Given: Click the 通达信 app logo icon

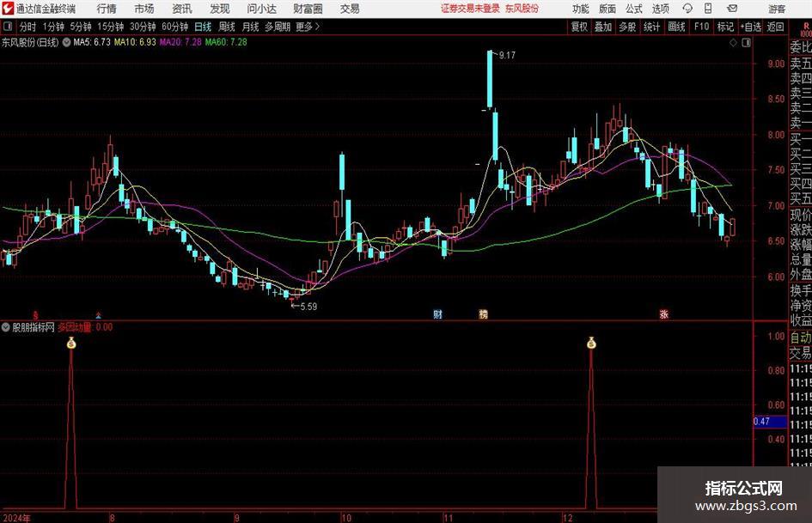Looking at the screenshot, I should click(8, 9).
